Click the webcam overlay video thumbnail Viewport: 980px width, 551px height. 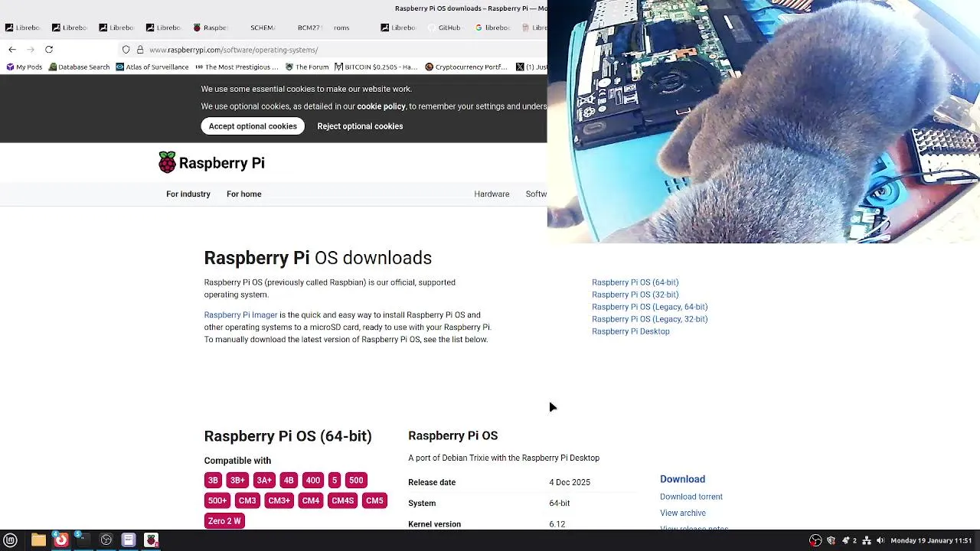[763, 122]
